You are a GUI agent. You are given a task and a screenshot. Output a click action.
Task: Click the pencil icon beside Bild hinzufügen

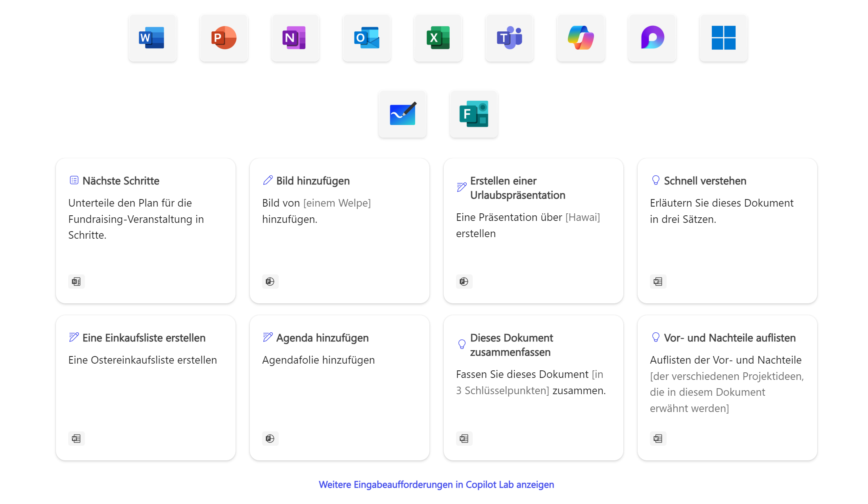tap(268, 180)
